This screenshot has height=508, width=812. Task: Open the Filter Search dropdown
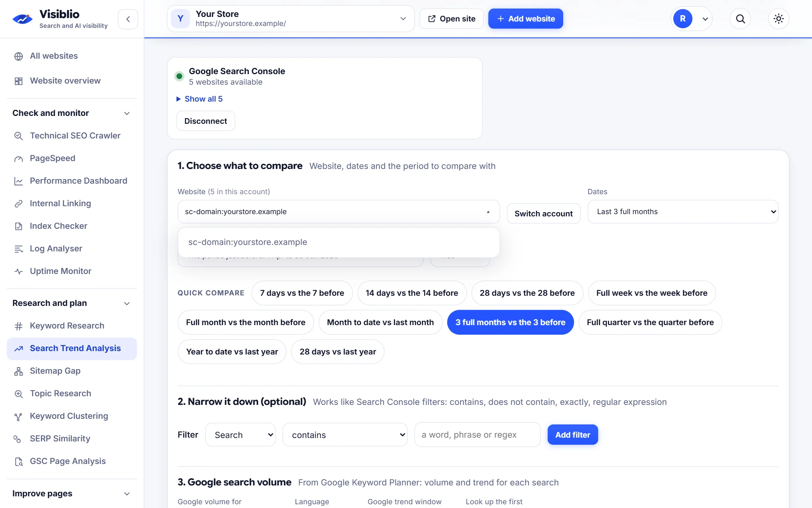pyautogui.click(x=241, y=435)
